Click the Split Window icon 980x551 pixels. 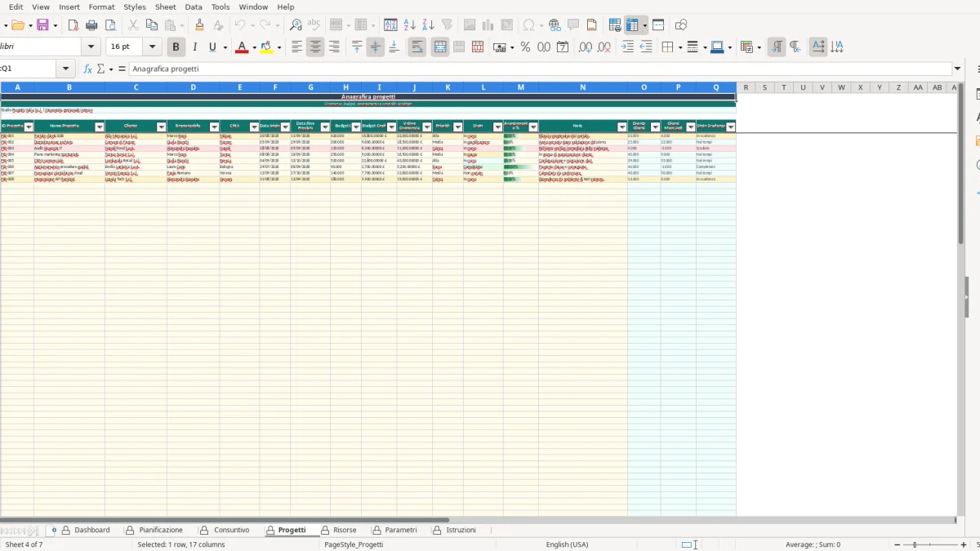point(658,25)
